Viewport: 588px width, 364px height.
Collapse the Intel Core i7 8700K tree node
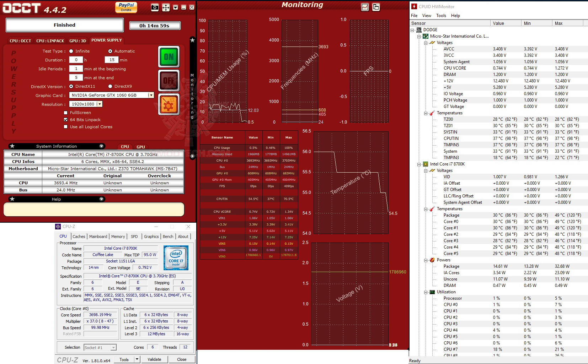click(419, 164)
